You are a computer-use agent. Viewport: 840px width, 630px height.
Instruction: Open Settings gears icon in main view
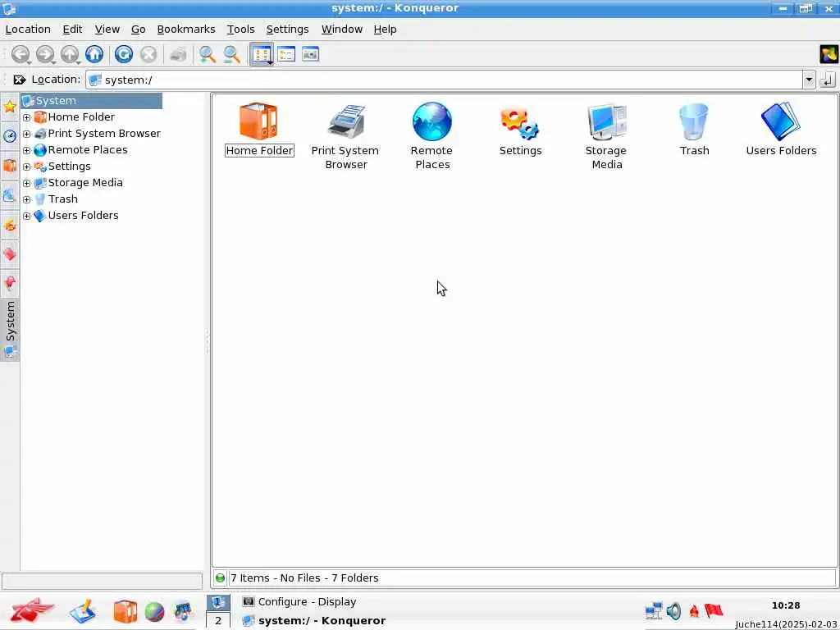coord(520,129)
